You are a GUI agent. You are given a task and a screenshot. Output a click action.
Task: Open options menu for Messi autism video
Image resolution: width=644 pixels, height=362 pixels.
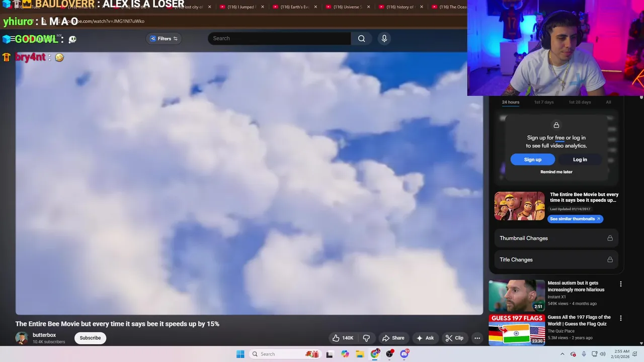tap(620, 284)
